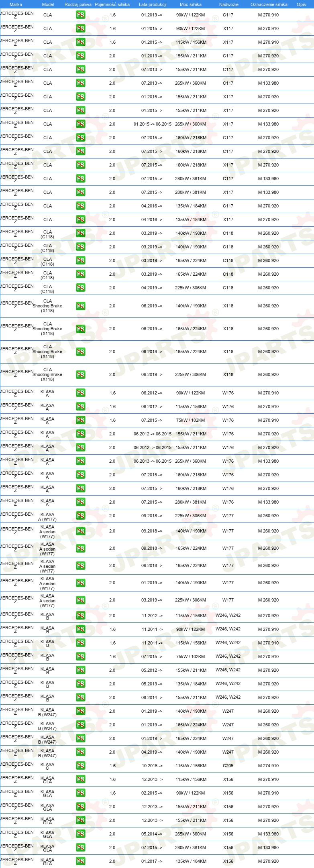Click petrol icon for KLASA B 05.2012 155kW
This screenshot has width=314, height=868.
coord(80,670)
